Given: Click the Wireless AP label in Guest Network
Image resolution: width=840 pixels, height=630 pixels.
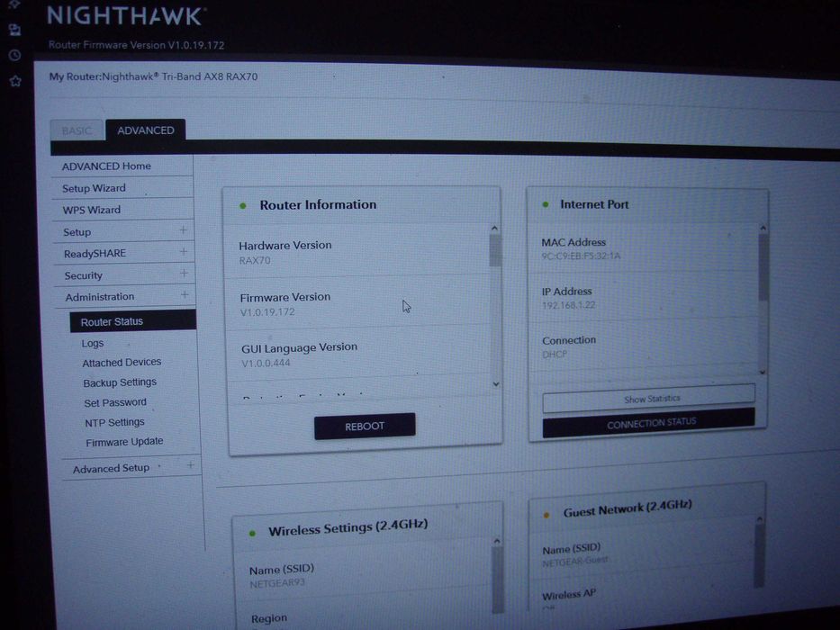Looking at the screenshot, I should 569,595.
